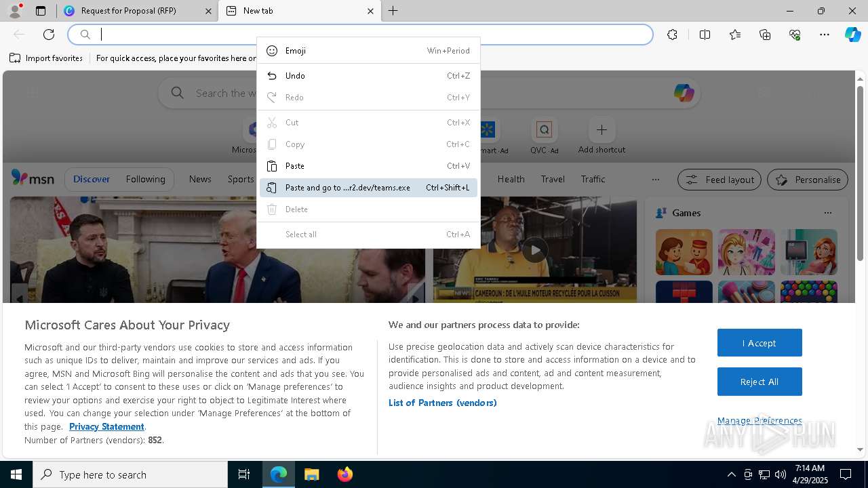Open the Collections icon
Image resolution: width=868 pixels, height=488 pixels.
(765, 35)
